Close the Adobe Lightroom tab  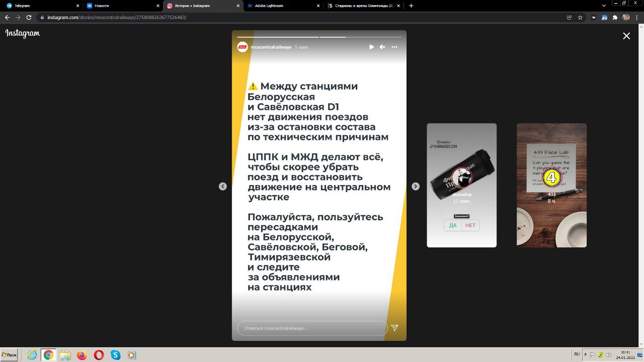point(318,6)
